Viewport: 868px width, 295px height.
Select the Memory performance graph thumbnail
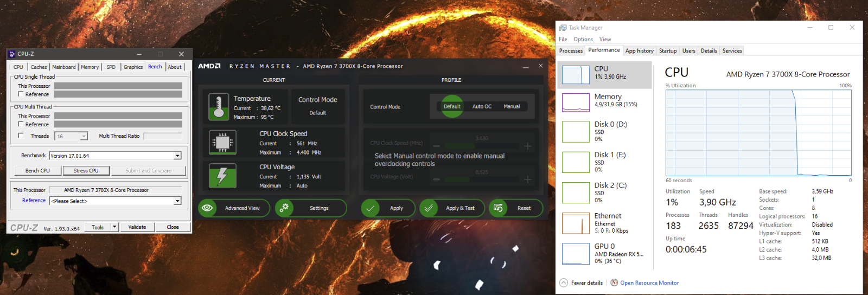pyautogui.click(x=576, y=102)
